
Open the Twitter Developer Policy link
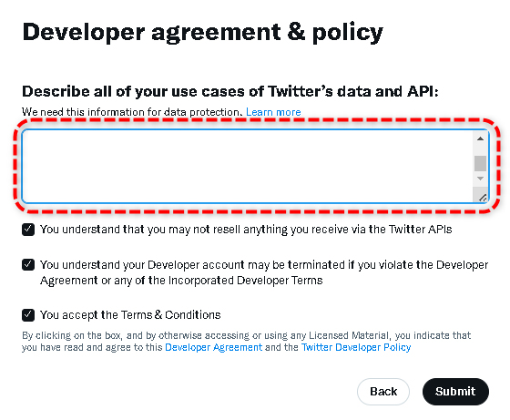pos(356,347)
